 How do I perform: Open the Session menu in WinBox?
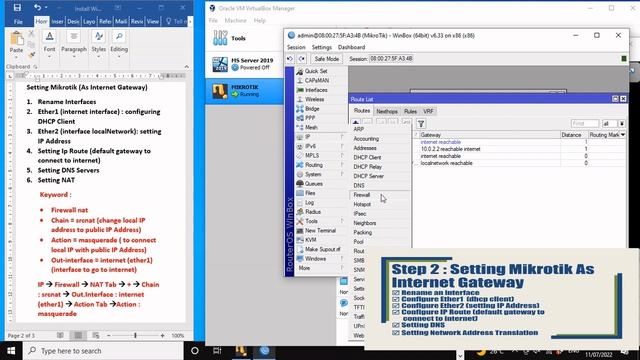(296, 47)
